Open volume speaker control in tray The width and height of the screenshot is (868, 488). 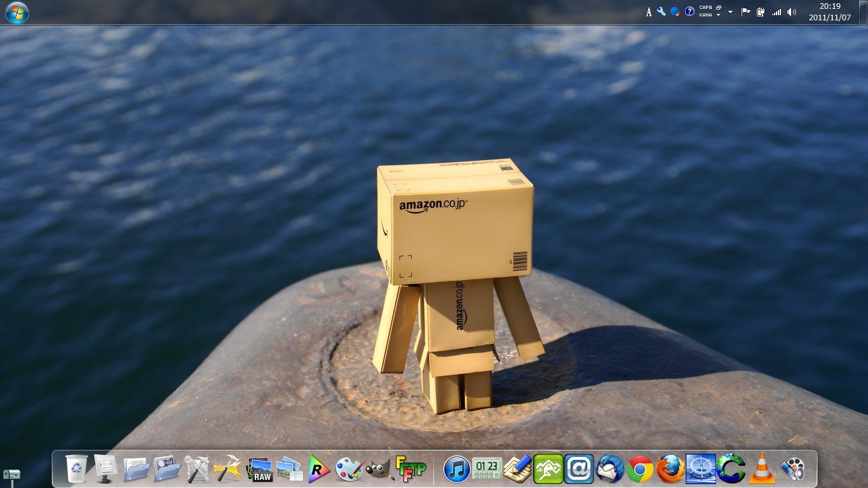[x=791, y=12]
